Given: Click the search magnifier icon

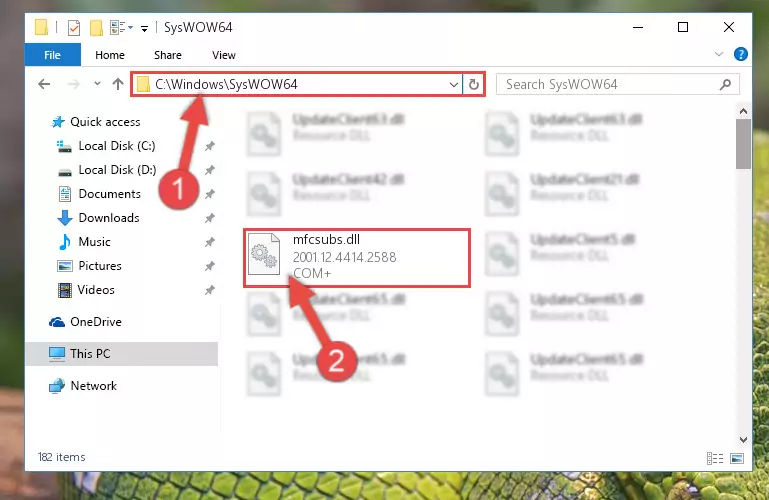Looking at the screenshot, I should click(725, 84).
